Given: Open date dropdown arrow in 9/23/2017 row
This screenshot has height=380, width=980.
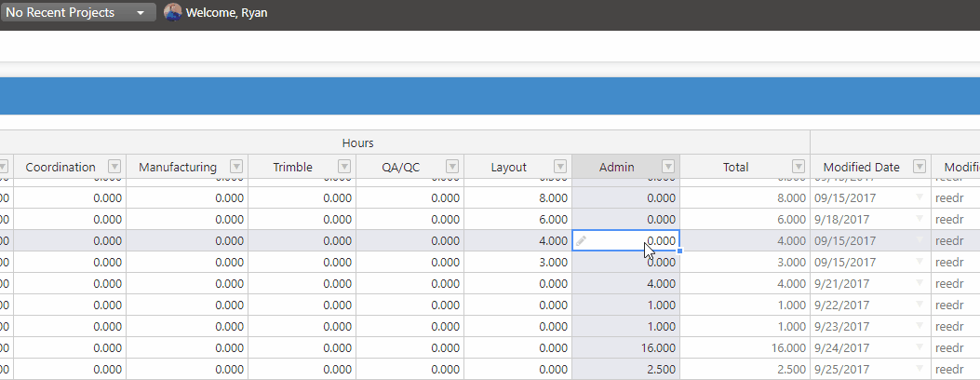Looking at the screenshot, I should (x=920, y=326).
